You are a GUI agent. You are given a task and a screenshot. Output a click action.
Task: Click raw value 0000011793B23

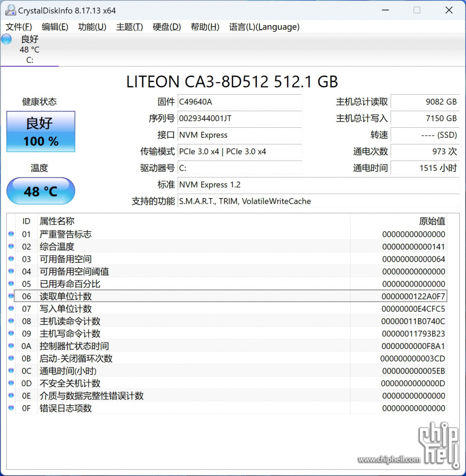pyautogui.click(x=413, y=333)
